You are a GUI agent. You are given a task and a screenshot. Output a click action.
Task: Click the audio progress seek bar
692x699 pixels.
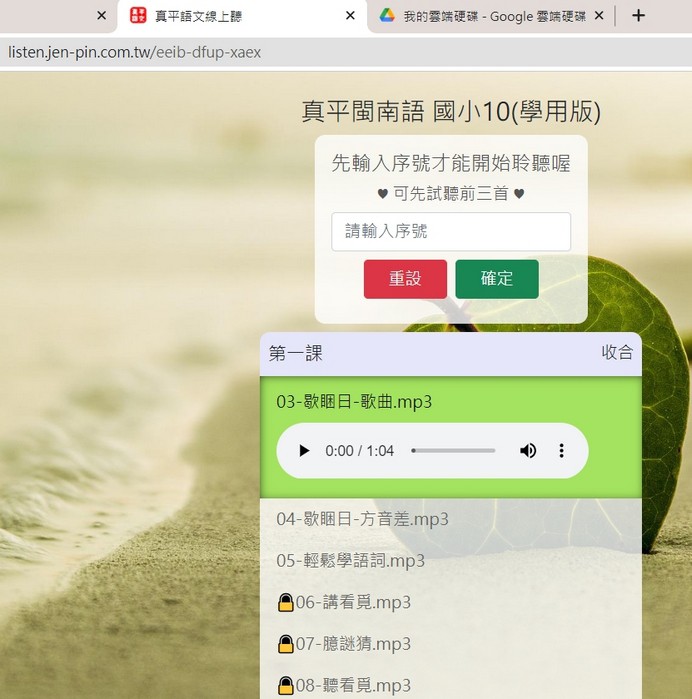453,451
